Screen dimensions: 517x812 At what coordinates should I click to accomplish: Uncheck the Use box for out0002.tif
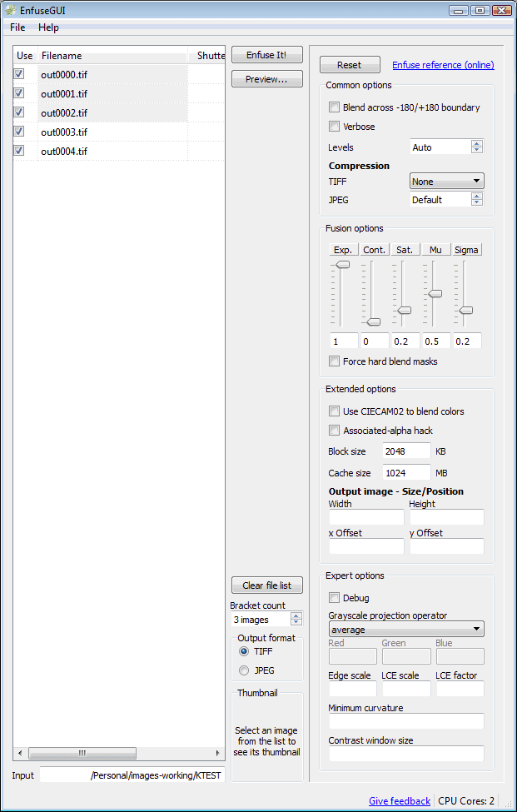click(19, 112)
